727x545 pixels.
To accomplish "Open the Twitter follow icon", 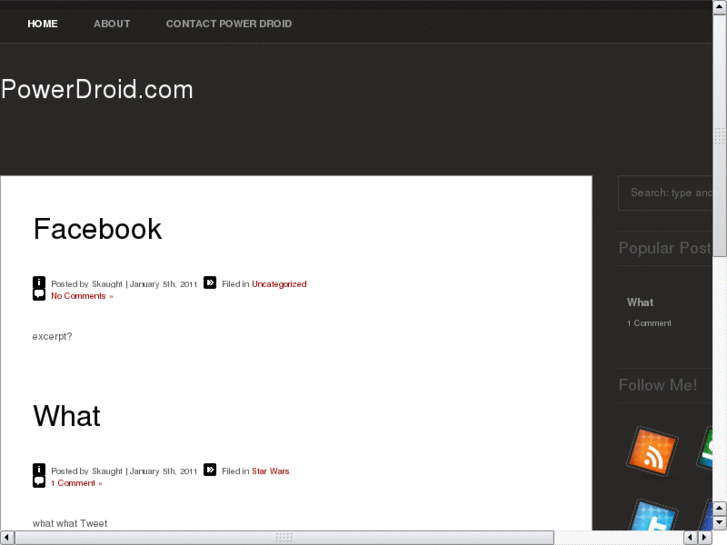I will (x=654, y=515).
